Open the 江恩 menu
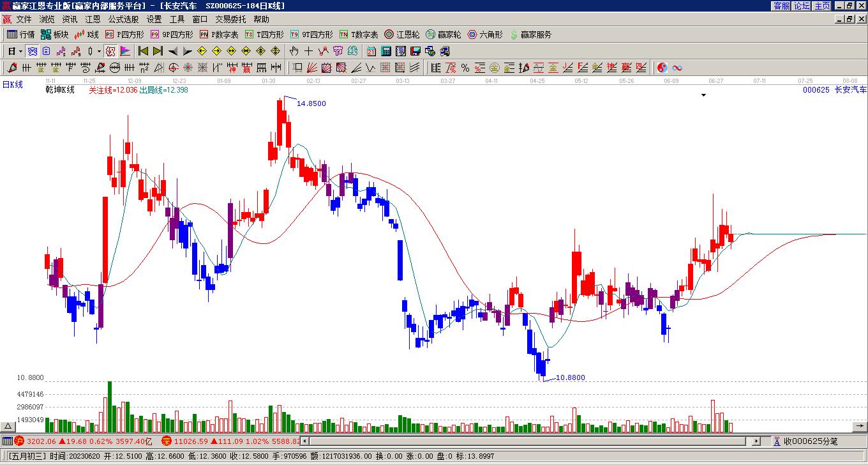 tap(93, 19)
